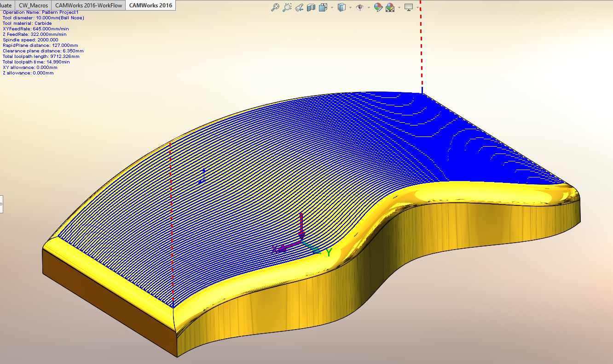Open the Hide/Show Items dropdown arrow
The width and height of the screenshot is (613, 364).
tap(368, 7)
